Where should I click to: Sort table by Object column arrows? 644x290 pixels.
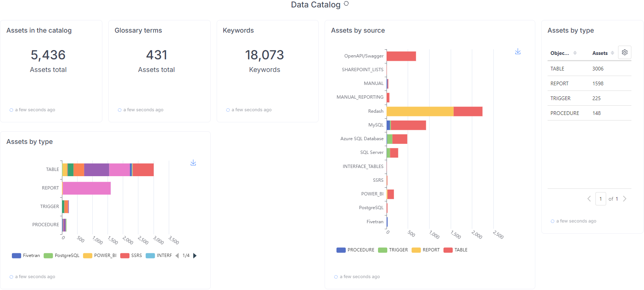[575, 53]
